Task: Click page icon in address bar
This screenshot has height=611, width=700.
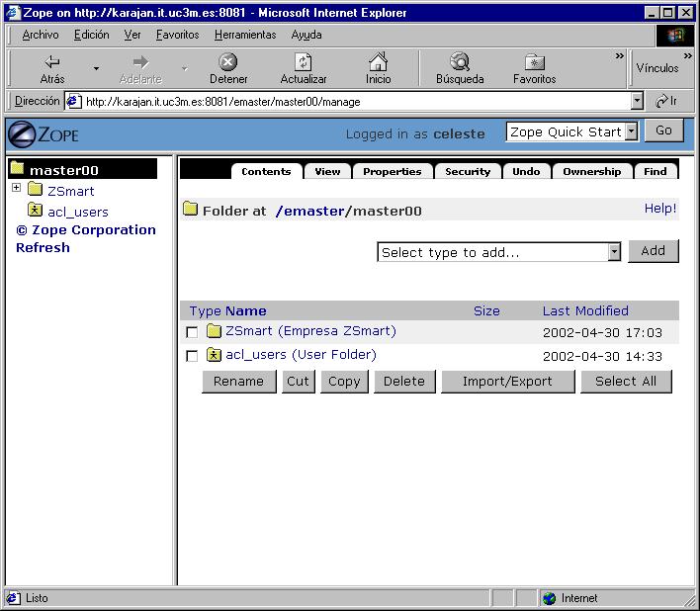Action: [74, 101]
